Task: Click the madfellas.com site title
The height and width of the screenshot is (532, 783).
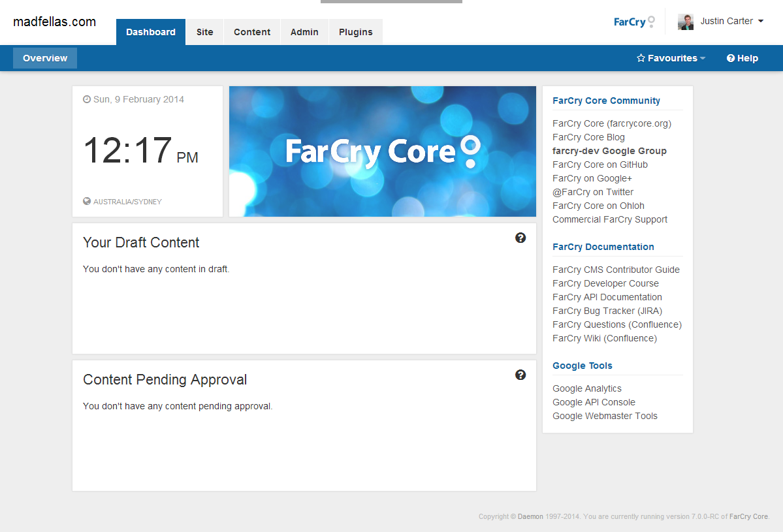Action: click(54, 22)
